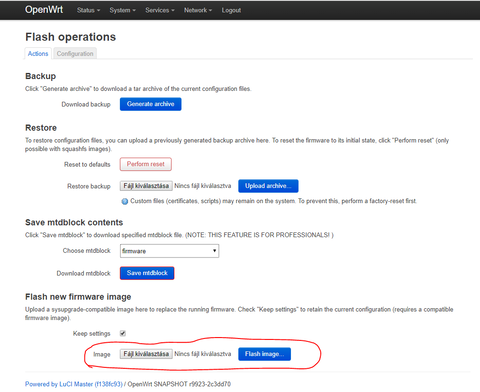Toggle the Keep settings checkbox
This screenshot has width=480, height=392.
tap(123, 333)
